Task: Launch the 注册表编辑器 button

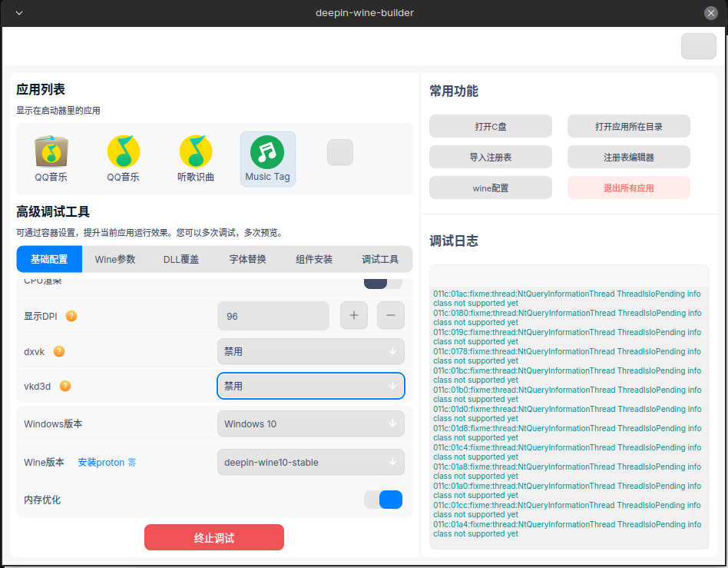Action: coord(629,157)
